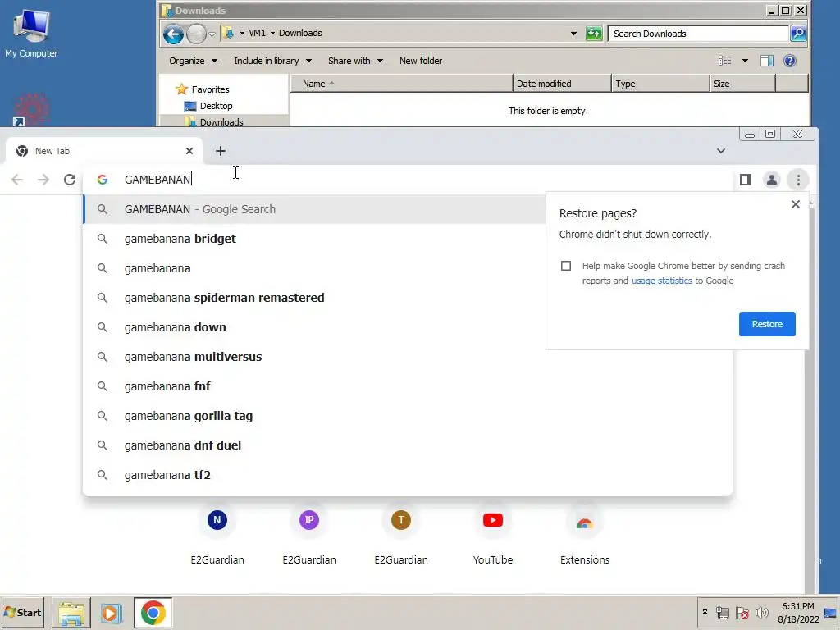Viewport: 840px width, 630px height.
Task: Select Favorites in Explorer navigation tree
Action: tap(210, 89)
